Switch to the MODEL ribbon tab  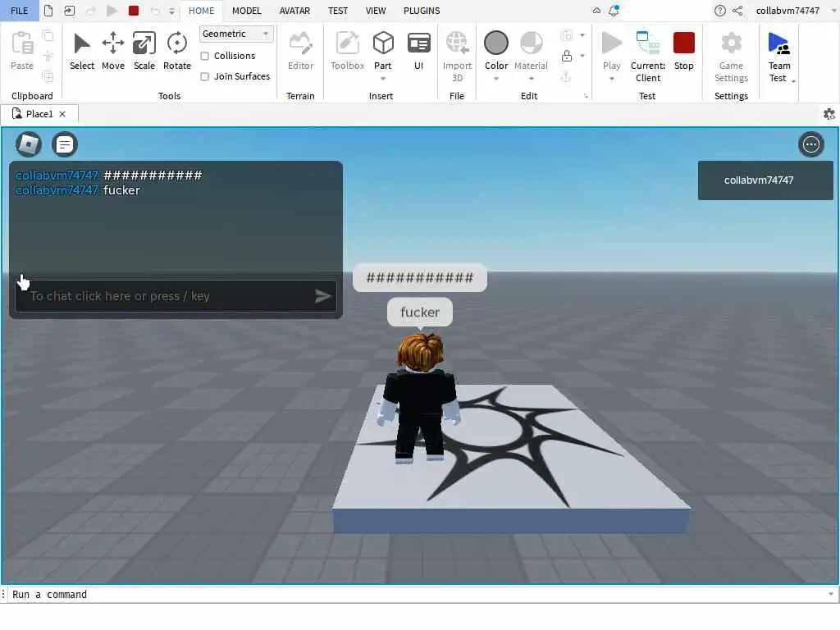tap(246, 10)
